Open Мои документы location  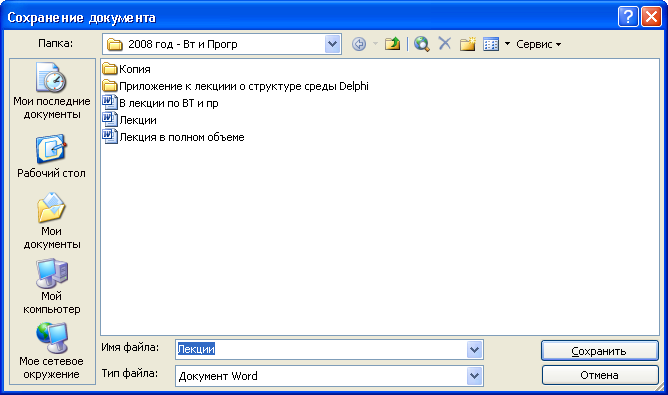pyautogui.click(x=52, y=221)
